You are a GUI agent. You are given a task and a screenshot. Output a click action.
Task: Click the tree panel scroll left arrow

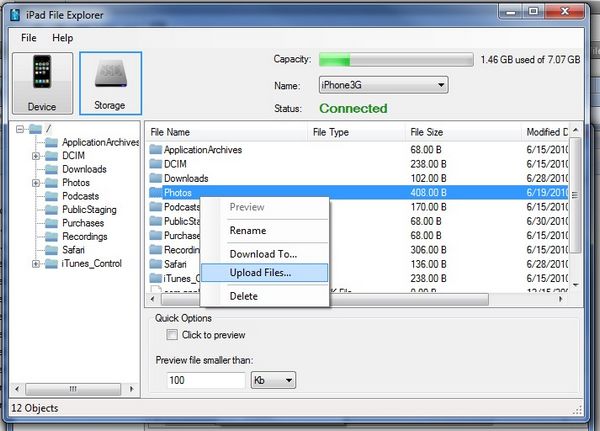pyautogui.click(x=17, y=389)
